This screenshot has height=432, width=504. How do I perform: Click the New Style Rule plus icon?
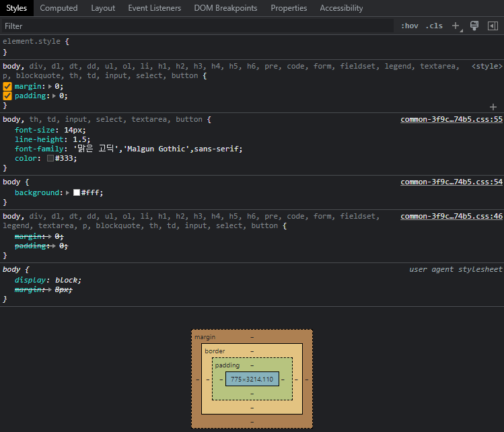point(456,26)
